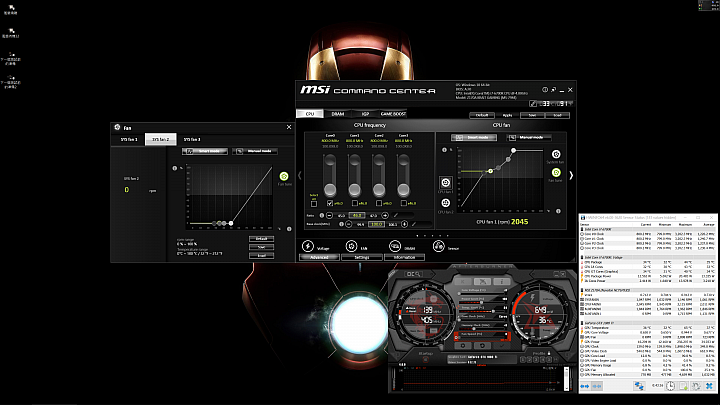Image resolution: width=720 pixels, height=405 pixels.
Task: Click System fan icon in CPU fan panel
Action: 556,154
